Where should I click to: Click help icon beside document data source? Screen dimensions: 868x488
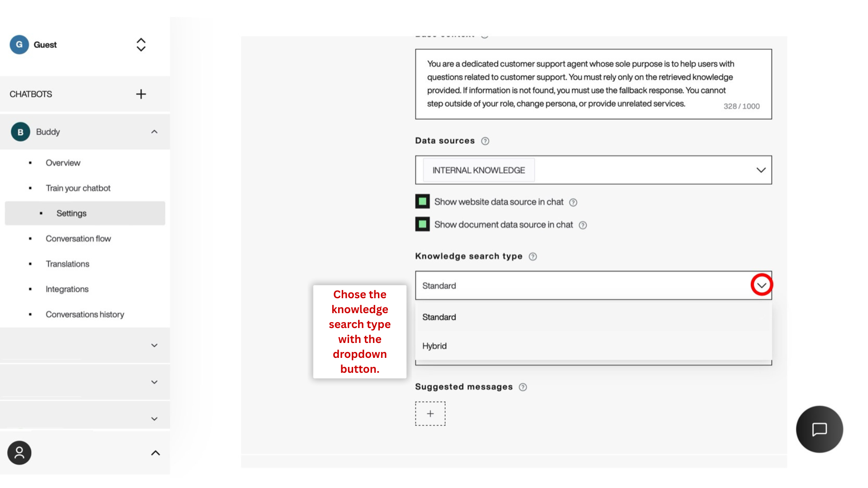583,225
